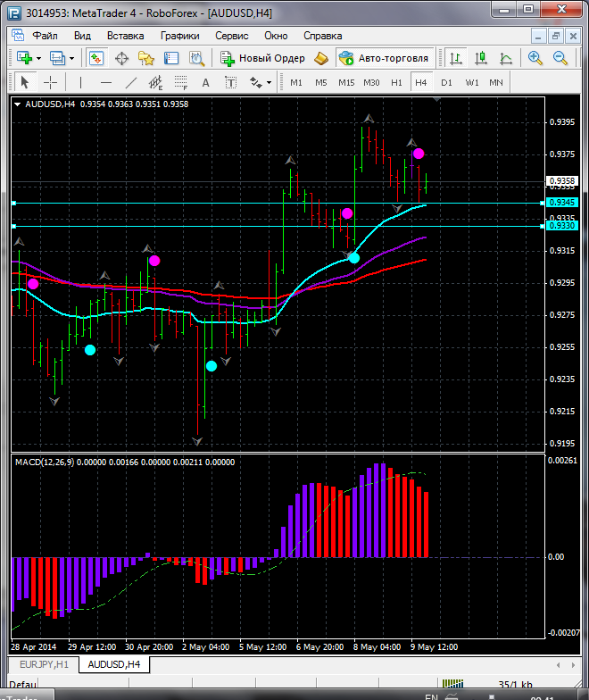589x700 pixels.
Task: Switch chart to bar chart mode
Action: (x=456, y=58)
